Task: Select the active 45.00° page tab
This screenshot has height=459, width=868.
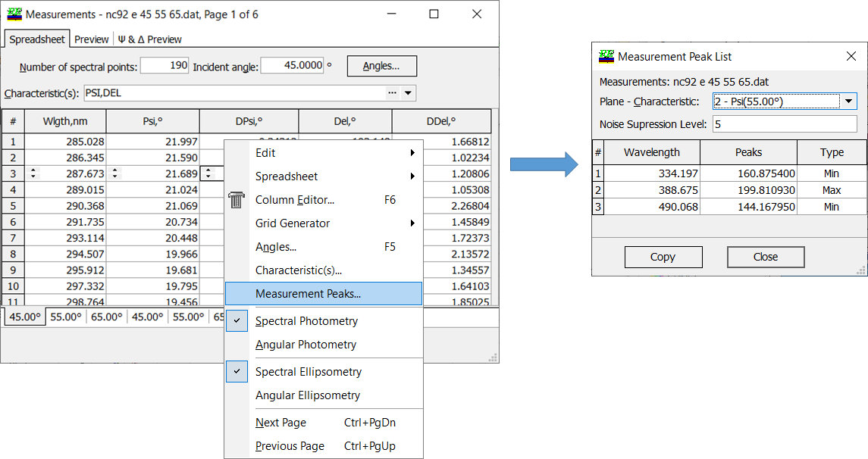Action: [x=26, y=317]
